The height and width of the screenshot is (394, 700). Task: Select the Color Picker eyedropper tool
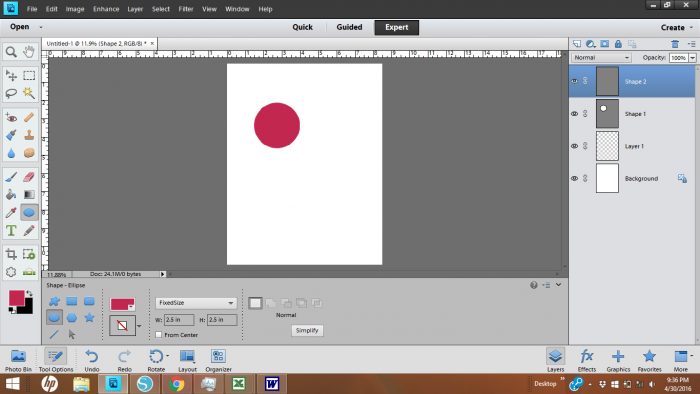click(11, 212)
